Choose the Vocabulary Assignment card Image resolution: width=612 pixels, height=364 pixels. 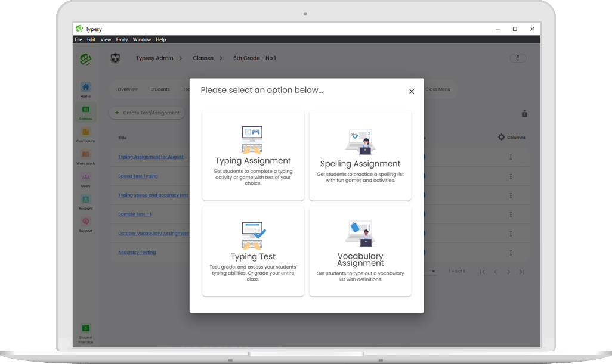tap(360, 251)
